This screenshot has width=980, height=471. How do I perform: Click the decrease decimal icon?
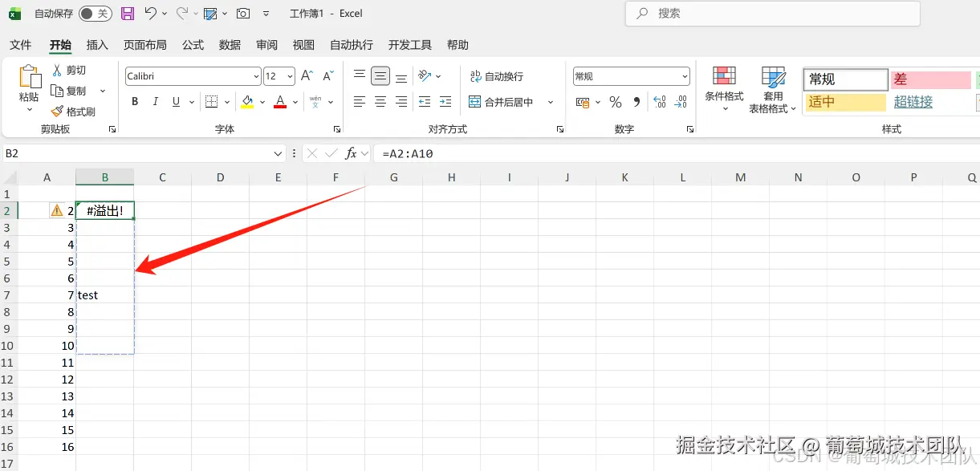681,102
